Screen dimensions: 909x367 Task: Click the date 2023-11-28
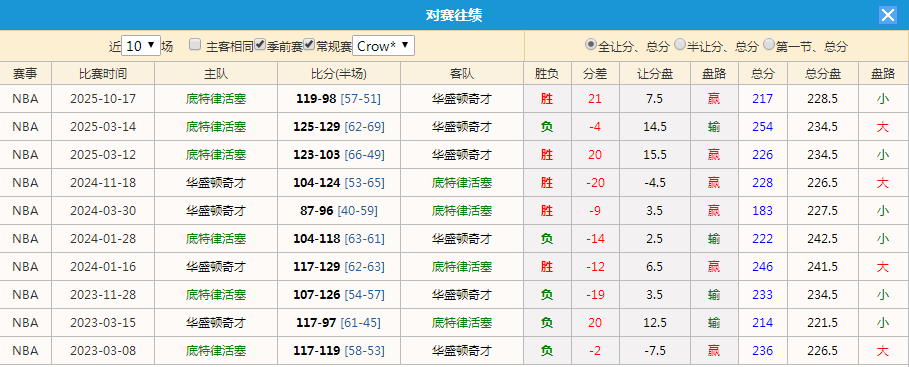point(103,295)
